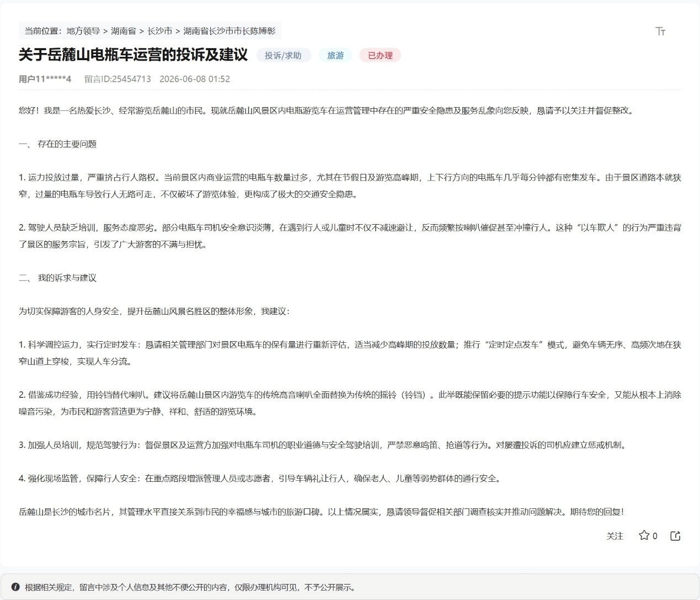Viewport: 700px width, 600px height.
Task: Click the 已办理 status tag
Action: [x=380, y=55]
